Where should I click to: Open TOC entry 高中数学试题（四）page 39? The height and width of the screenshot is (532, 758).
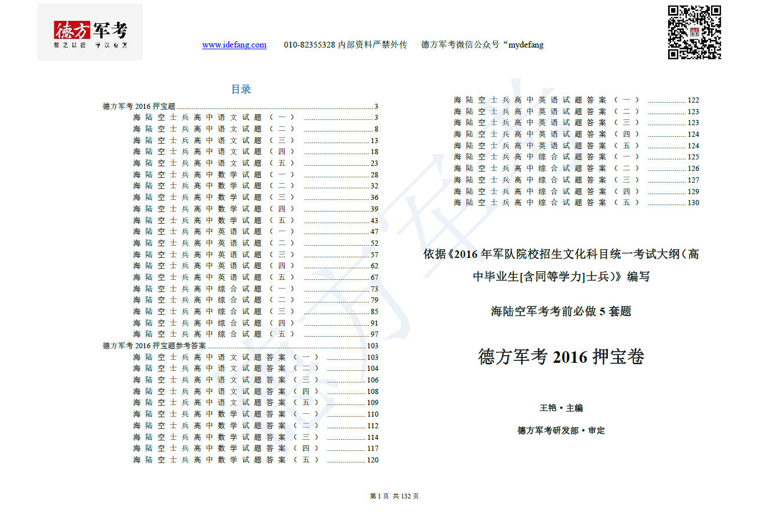pos(256,209)
